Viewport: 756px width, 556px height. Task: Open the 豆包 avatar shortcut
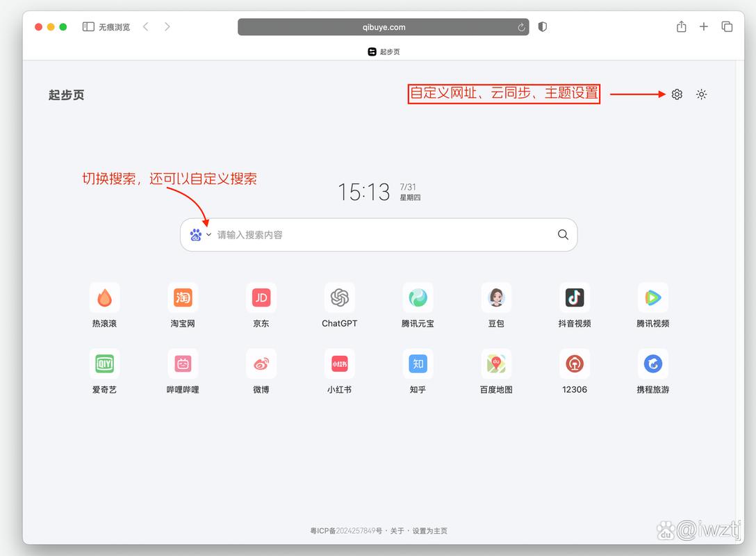496,297
